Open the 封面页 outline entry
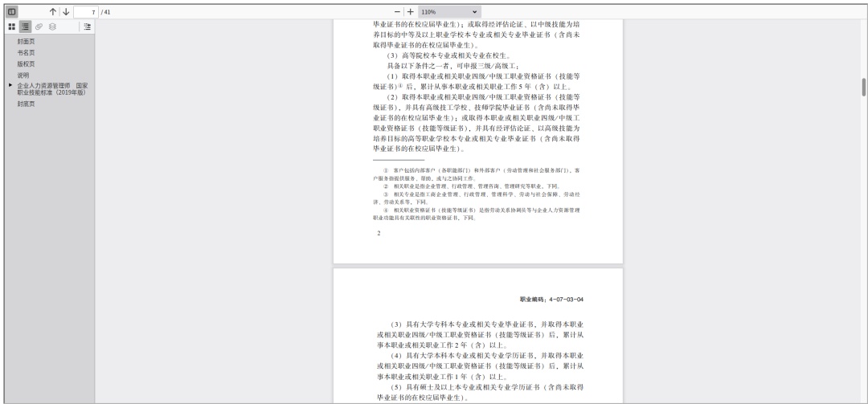The width and height of the screenshot is (868, 404). (x=27, y=43)
